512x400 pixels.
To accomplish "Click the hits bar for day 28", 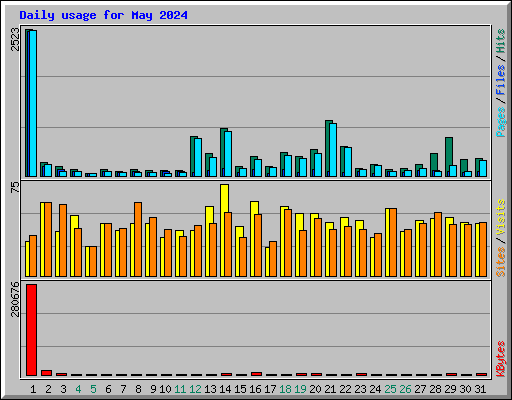I will coord(434,162).
